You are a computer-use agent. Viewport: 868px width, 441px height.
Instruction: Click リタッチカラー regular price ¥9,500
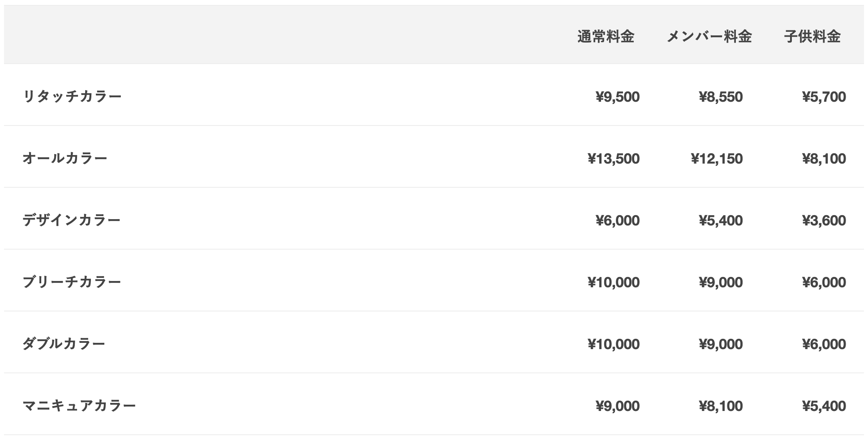click(618, 97)
